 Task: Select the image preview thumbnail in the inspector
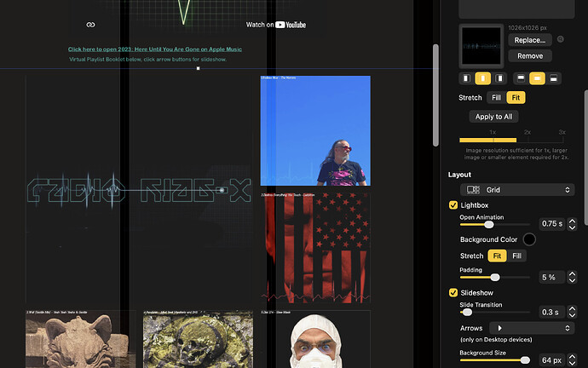pyautogui.click(x=481, y=46)
